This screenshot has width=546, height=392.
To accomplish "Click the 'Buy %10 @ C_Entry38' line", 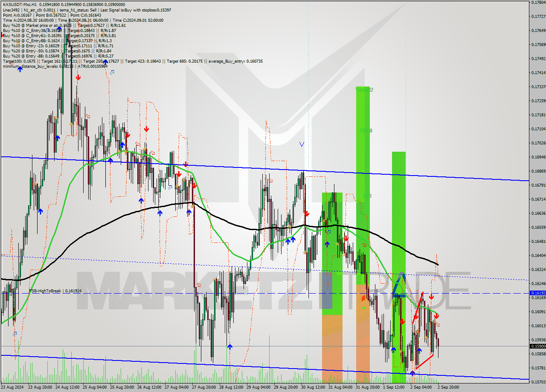I will tap(59, 31).
